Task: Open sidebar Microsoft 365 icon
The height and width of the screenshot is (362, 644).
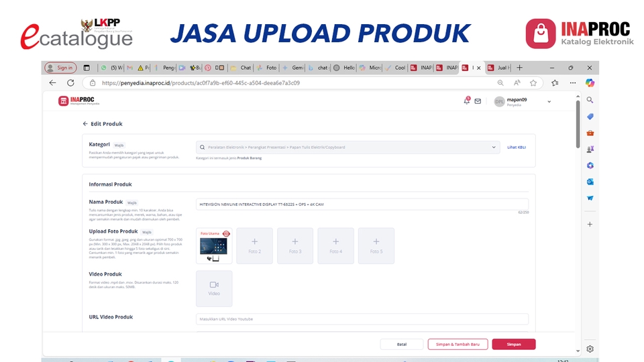Action: click(x=590, y=166)
